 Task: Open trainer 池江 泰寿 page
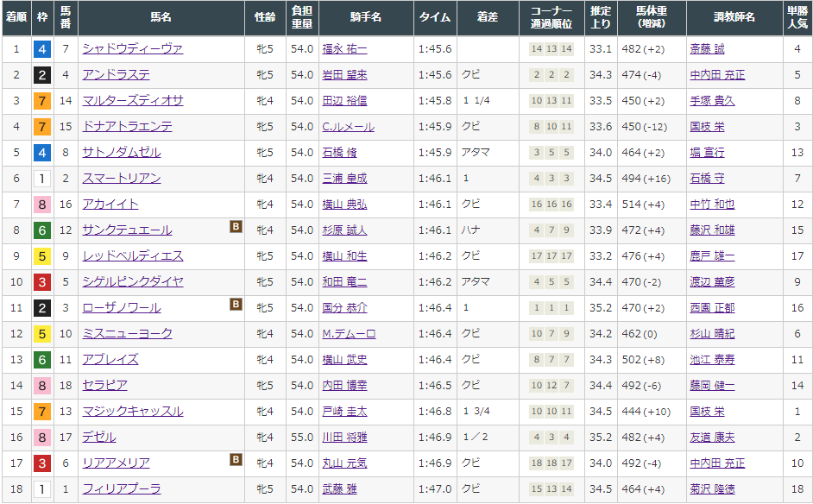pyautogui.click(x=712, y=360)
